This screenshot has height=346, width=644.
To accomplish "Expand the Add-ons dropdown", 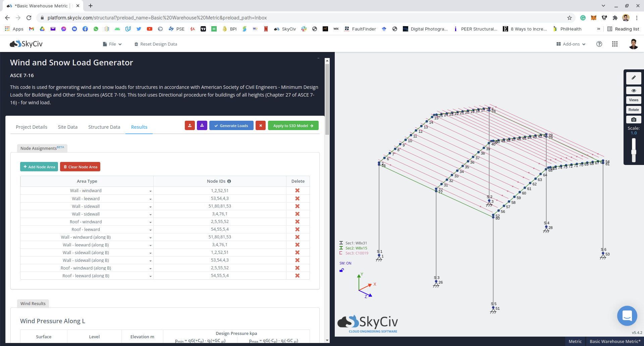I will [571, 44].
